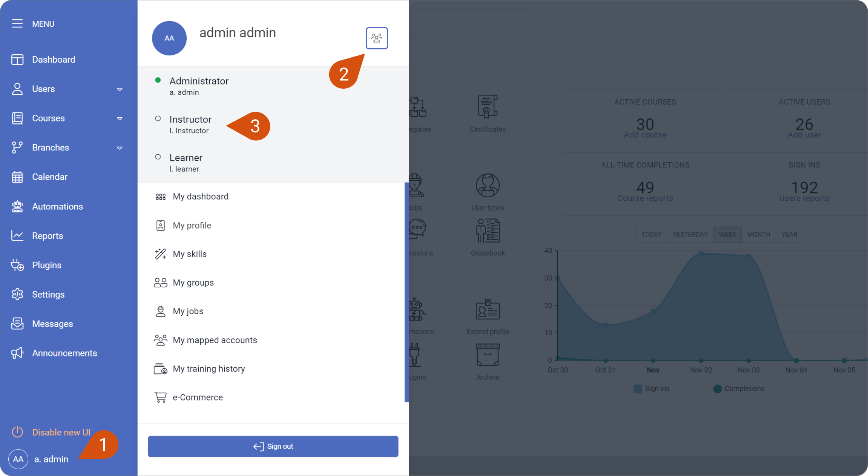
Task: Click the Sign out button
Action: [273, 446]
